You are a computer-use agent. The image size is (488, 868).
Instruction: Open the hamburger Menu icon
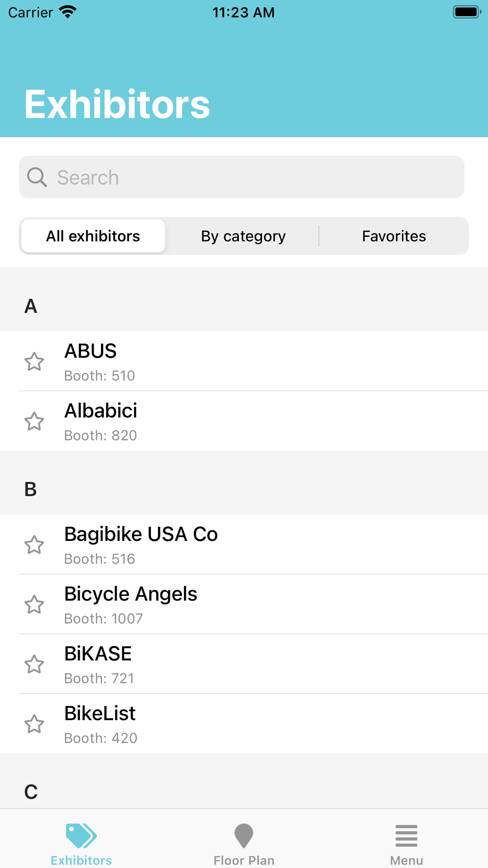coord(407,836)
